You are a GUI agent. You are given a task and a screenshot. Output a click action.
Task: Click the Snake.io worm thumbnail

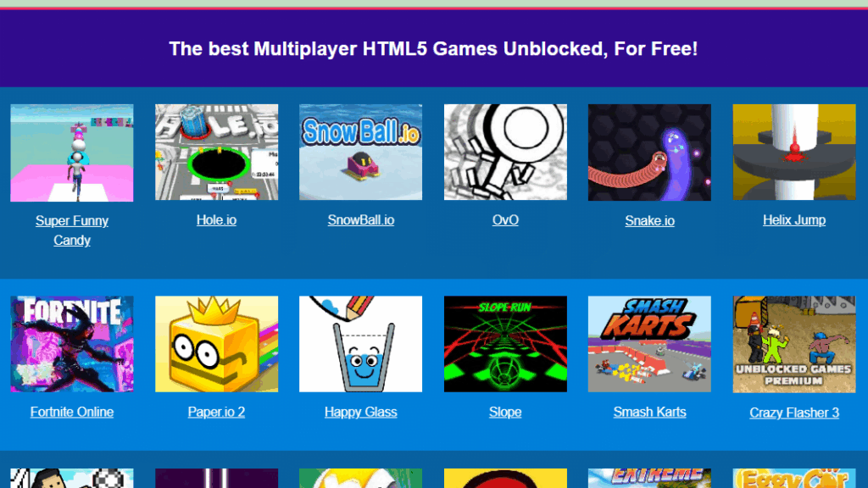click(649, 152)
